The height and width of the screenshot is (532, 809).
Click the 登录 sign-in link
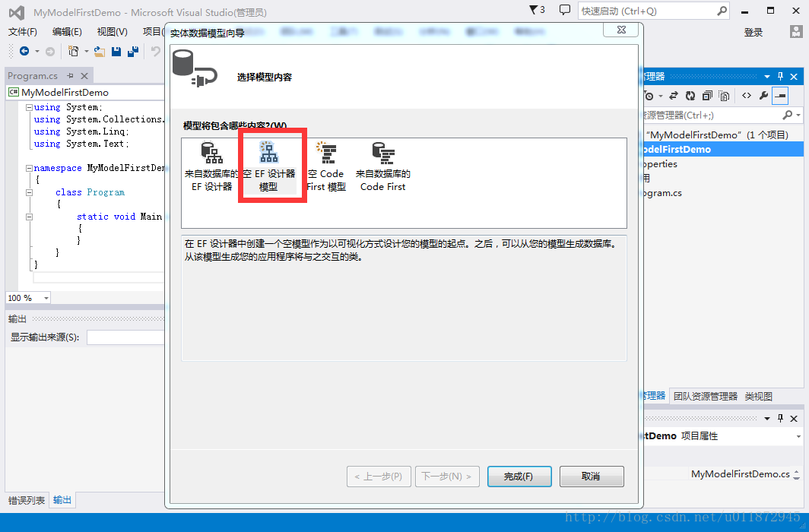pos(753,32)
